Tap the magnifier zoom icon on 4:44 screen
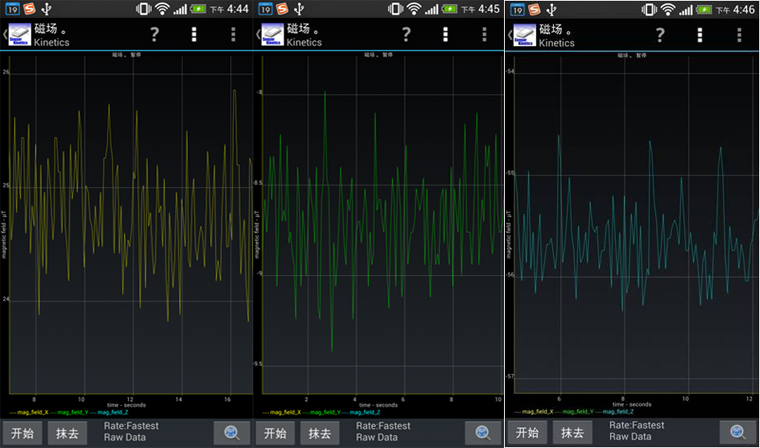Screen dimensions: 760x448 pos(232,433)
